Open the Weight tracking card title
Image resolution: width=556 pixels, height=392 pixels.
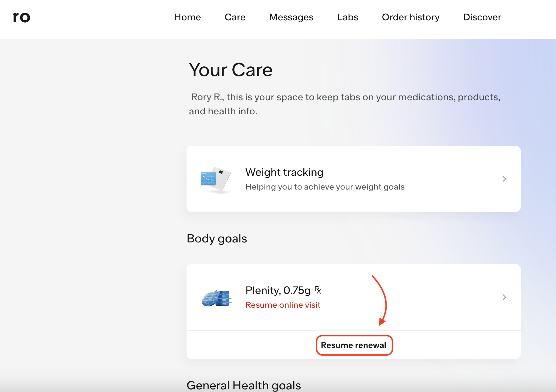(x=284, y=172)
